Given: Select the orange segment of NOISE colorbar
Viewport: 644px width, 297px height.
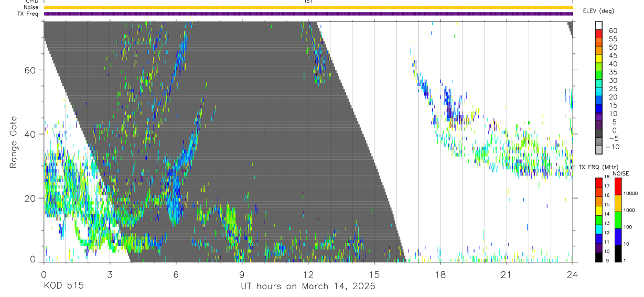Looking at the screenshot, I should coord(618,203).
